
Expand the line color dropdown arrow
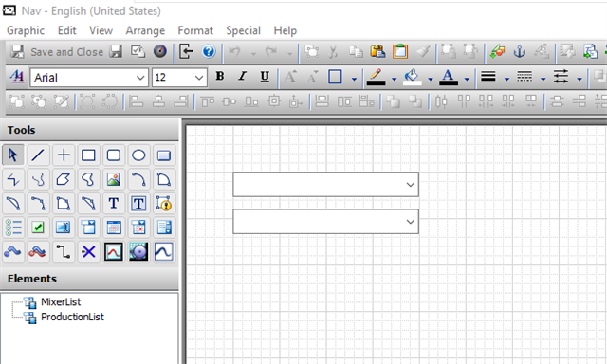click(395, 80)
